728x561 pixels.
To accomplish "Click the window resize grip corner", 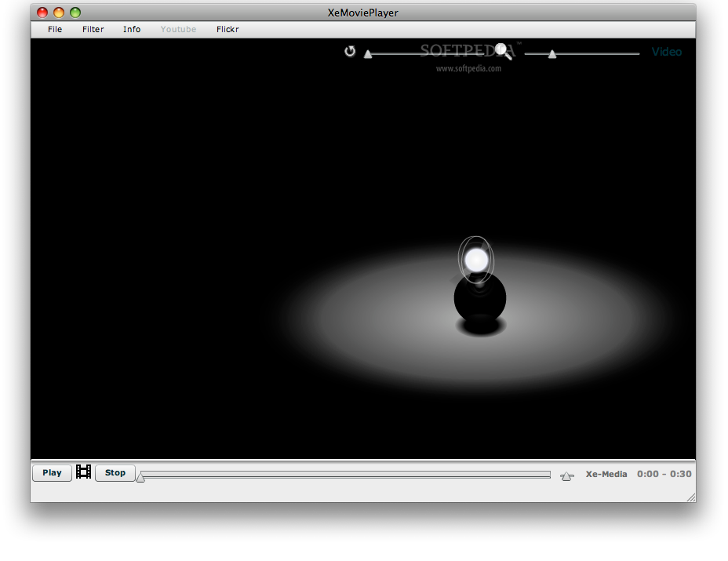I will 690,497.
